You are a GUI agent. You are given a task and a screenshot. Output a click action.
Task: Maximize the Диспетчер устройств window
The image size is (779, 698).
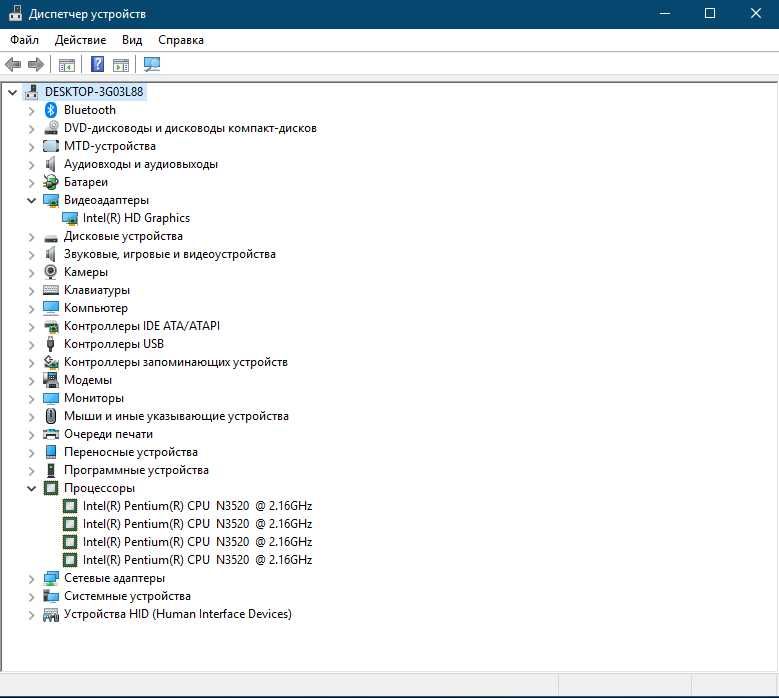tap(710, 13)
